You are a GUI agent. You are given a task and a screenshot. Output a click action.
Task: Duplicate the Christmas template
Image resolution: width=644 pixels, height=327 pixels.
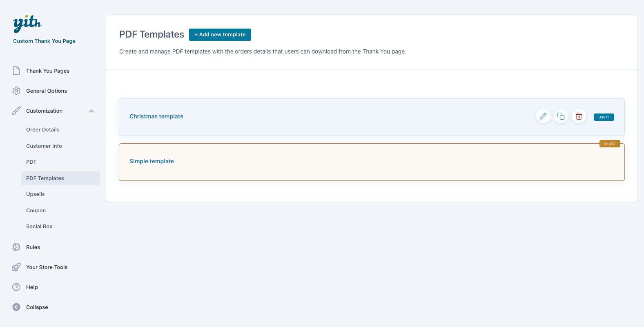561,116
